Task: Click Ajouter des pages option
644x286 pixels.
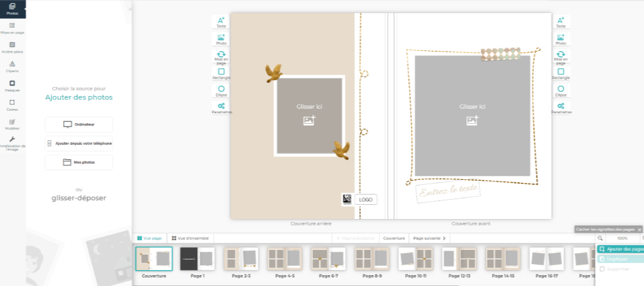Action: [x=621, y=249]
